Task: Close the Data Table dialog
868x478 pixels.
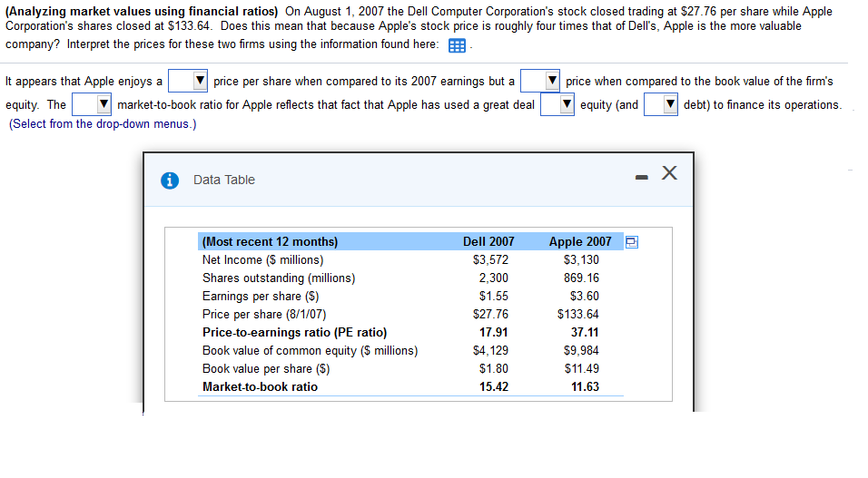Action: pyautogui.click(x=669, y=173)
